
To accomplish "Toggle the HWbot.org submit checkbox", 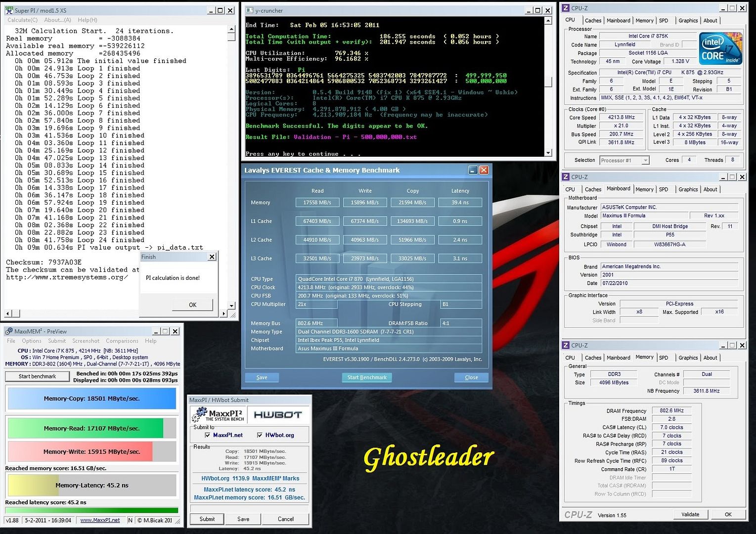I will 260,435.
